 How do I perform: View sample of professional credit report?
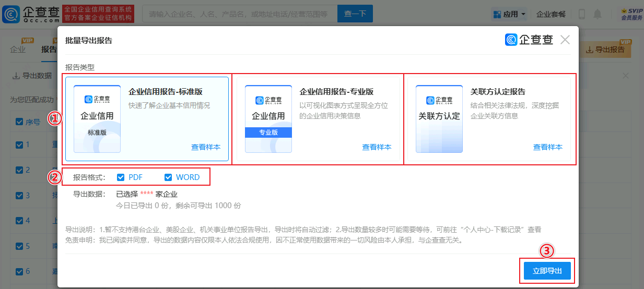tap(377, 147)
